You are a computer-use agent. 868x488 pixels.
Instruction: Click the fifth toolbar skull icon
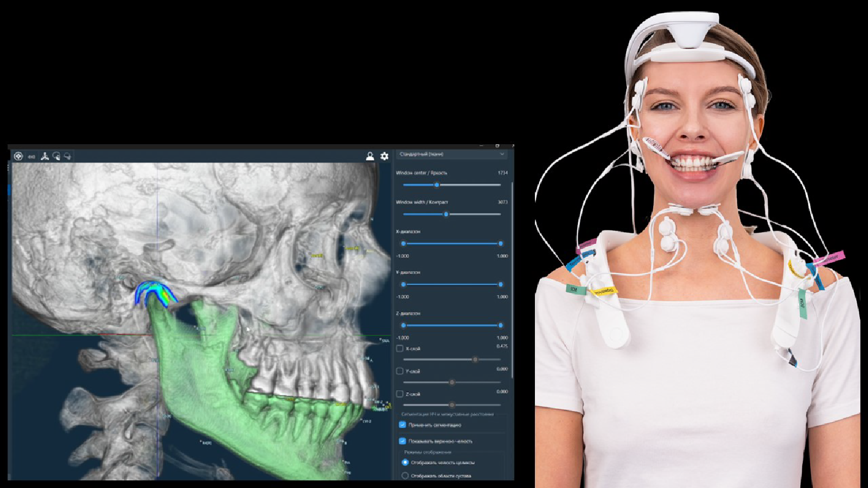tap(68, 156)
